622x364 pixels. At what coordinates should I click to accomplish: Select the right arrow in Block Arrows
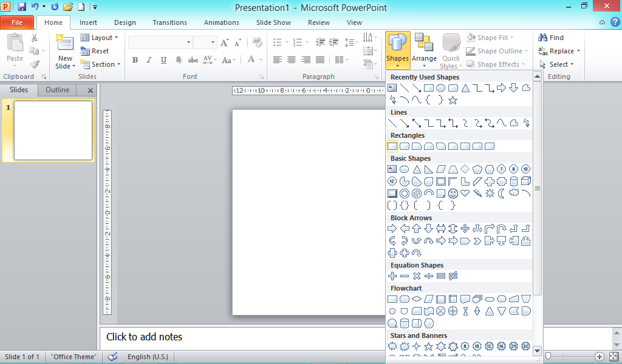click(392, 229)
